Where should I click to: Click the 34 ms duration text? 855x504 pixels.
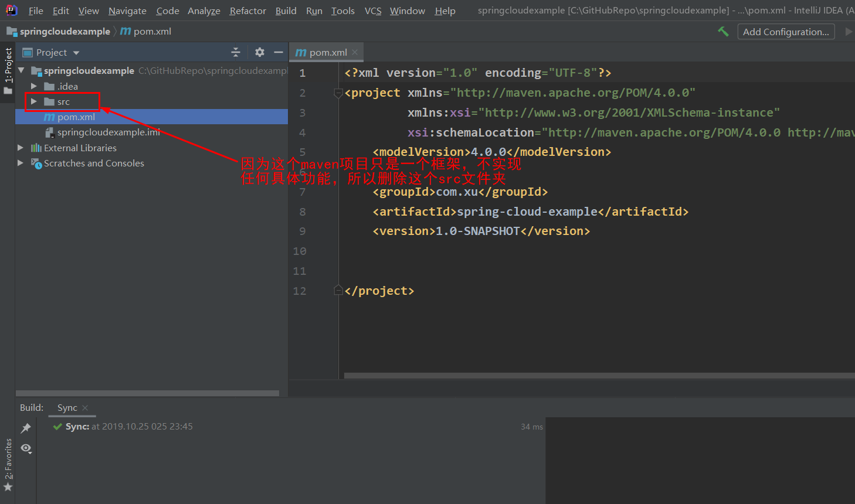(x=532, y=427)
